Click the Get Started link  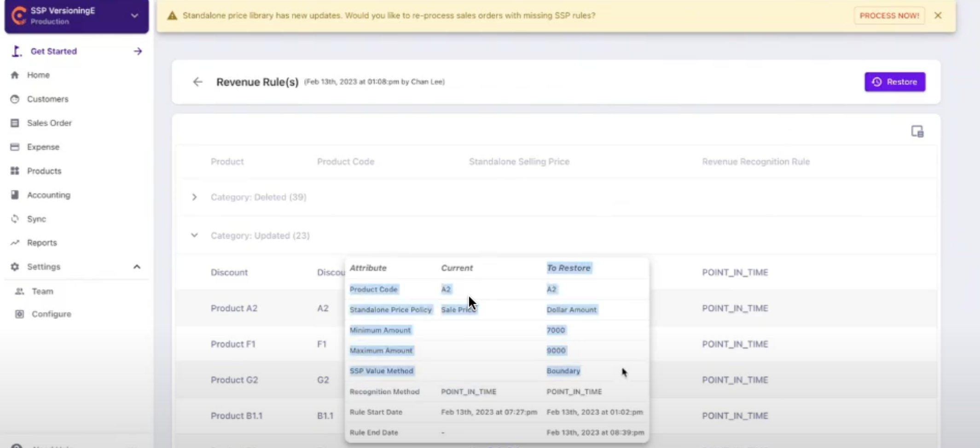tap(54, 51)
